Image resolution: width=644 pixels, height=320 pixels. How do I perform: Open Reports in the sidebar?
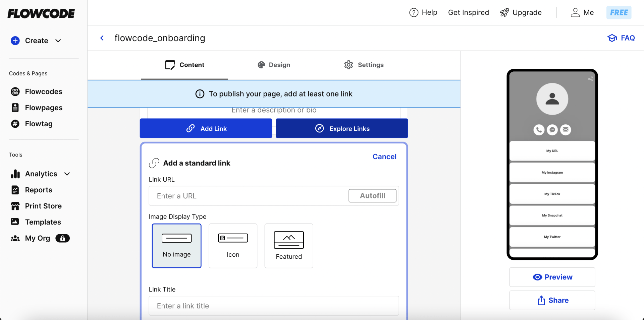[x=39, y=190]
